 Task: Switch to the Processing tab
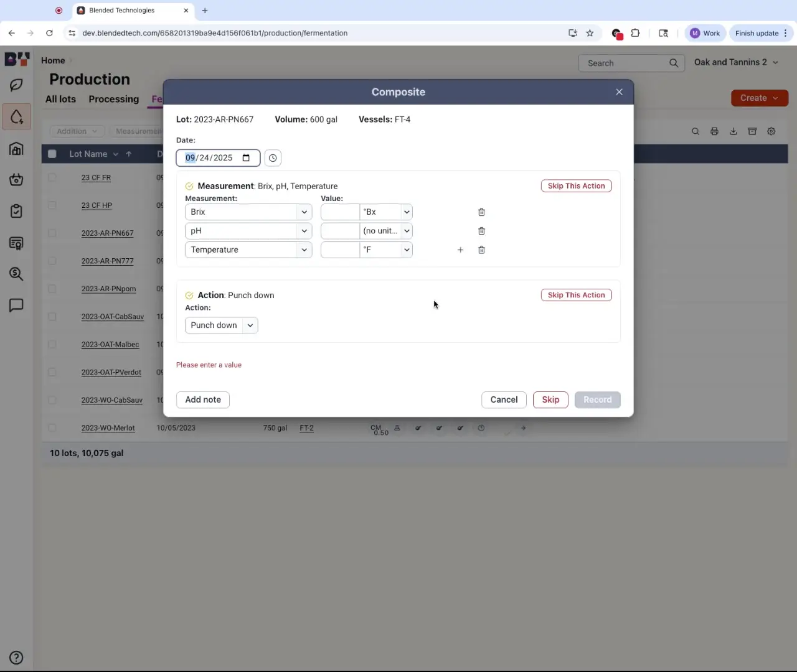(114, 99)
